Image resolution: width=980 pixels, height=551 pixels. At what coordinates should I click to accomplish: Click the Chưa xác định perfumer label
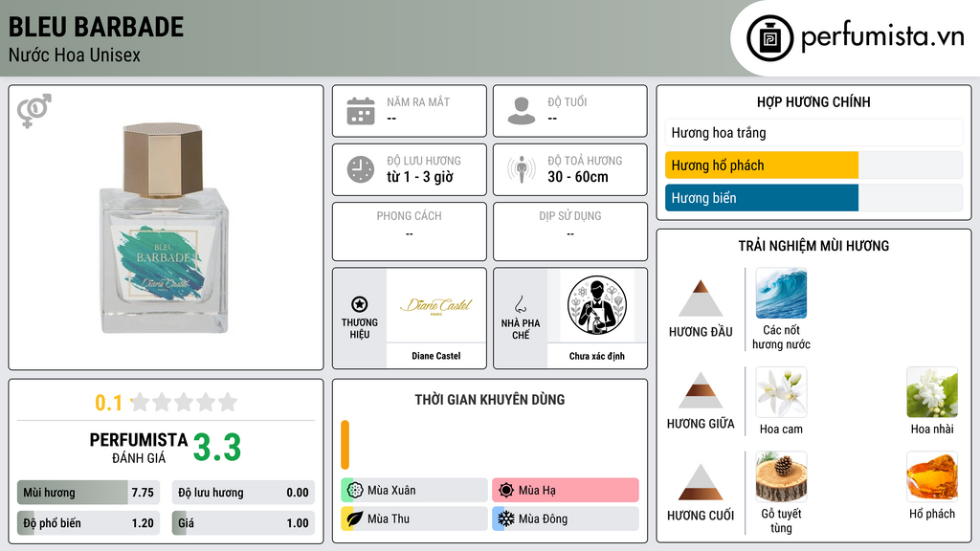(597, 356)
